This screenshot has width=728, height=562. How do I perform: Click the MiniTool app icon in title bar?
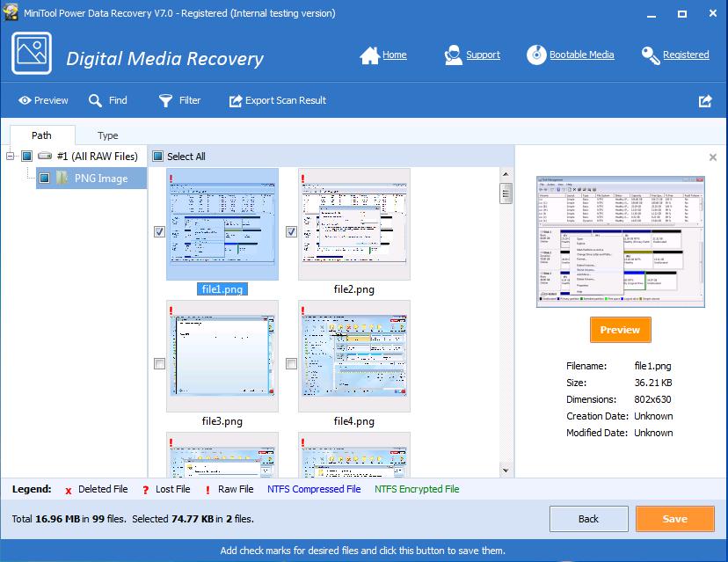pos(11,11)
